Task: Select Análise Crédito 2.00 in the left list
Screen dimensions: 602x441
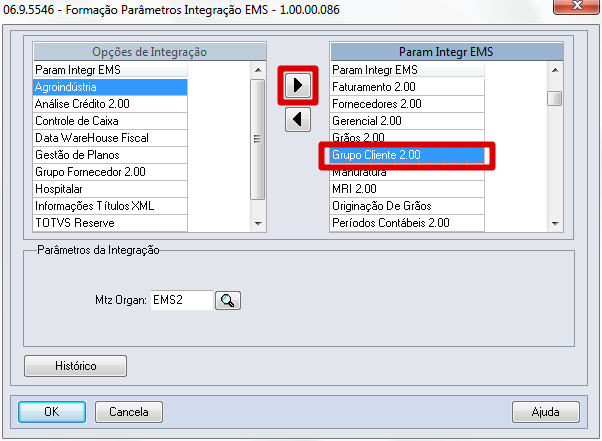Action: (x=110, y=104)
